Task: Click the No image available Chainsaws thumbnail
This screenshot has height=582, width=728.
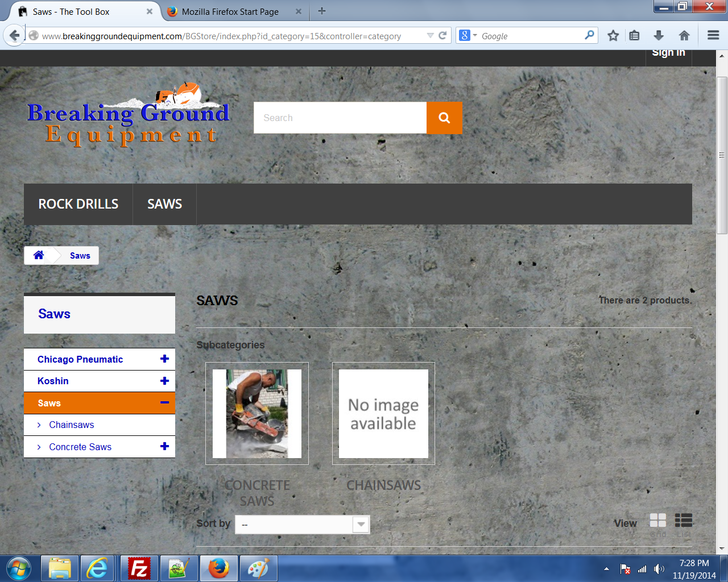Action: click(383, 414)
